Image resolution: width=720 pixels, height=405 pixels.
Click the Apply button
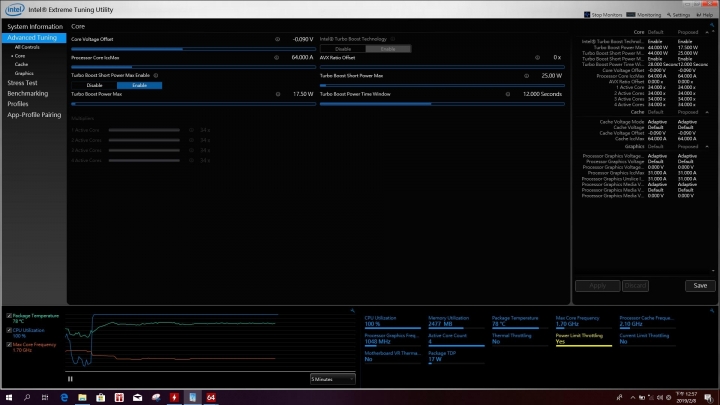(x=597, y=286)
